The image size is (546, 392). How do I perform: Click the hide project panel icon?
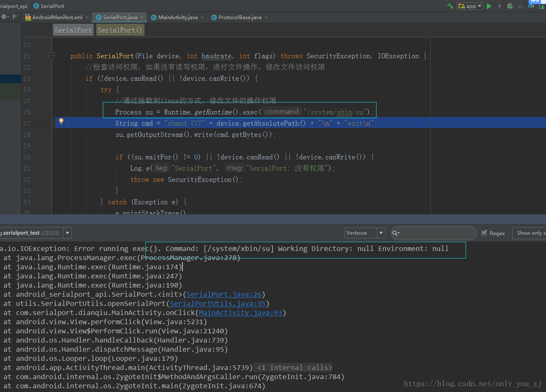click(15, 17)
